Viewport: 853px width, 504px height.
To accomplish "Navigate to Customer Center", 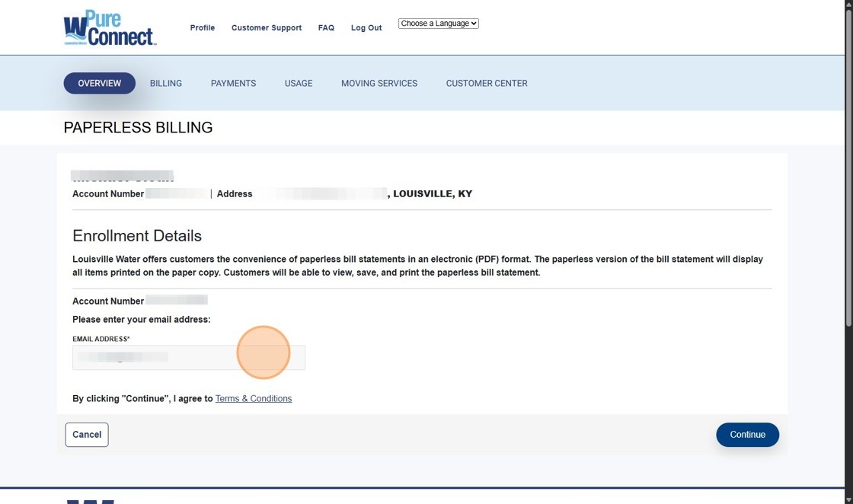I will point(486,83).
